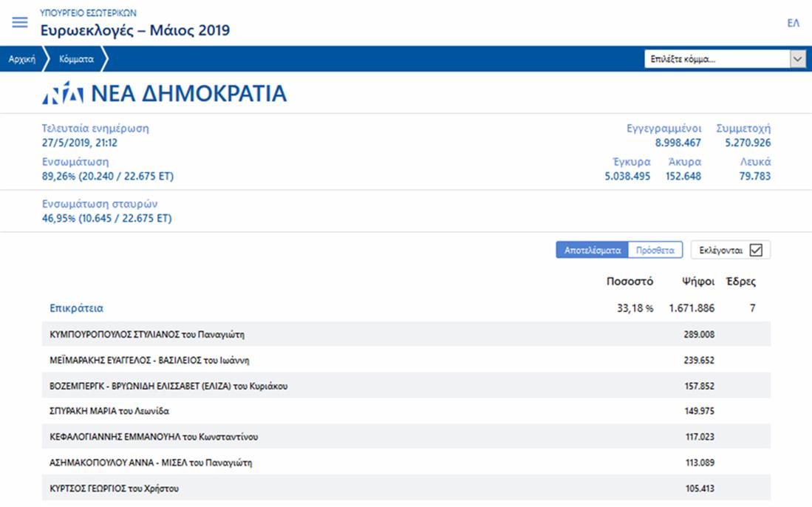Image resolution: width=812 pixels, height=507 pixels.
Task: Open the hamburger navigation menu
Action: 20,22
